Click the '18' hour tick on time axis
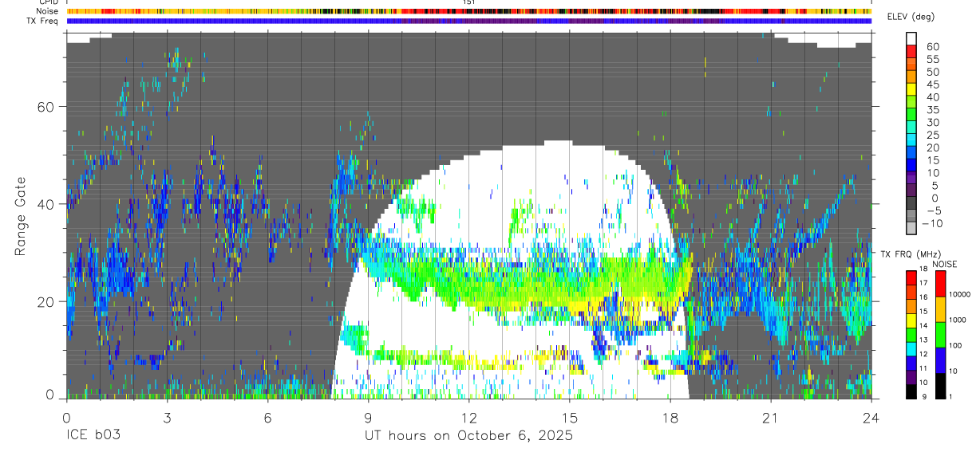Image resolution: width=980 pixels, height=452 pixels. (x=670, y=417)
